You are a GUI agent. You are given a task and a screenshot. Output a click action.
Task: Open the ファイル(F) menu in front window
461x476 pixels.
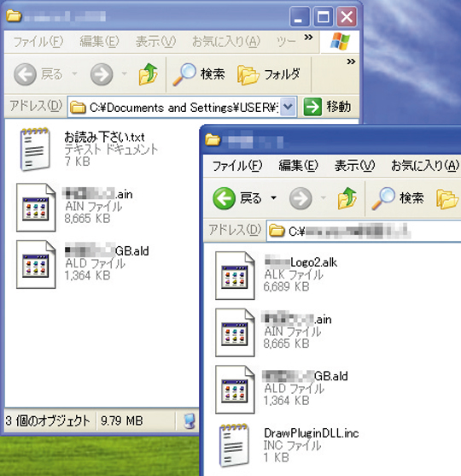click(x=236, y=166)
